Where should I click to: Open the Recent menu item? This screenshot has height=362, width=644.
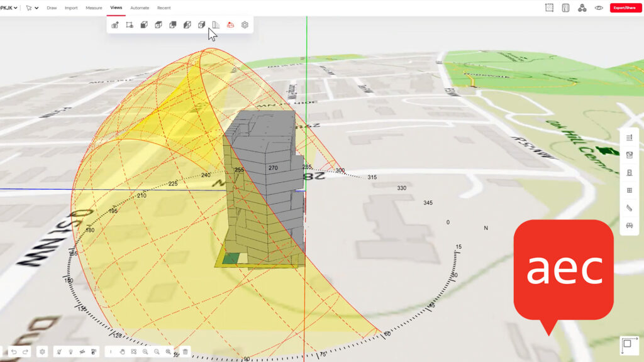[x=163, y=8]
